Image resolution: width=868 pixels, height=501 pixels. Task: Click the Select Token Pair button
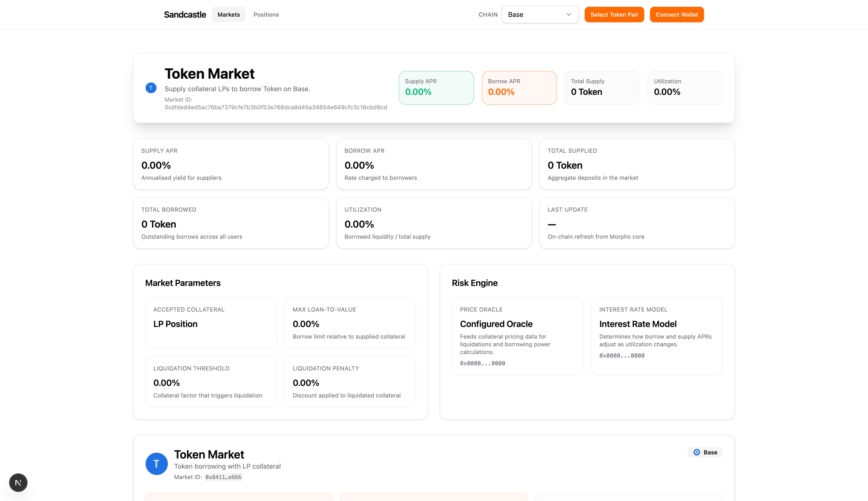[614, 14]
